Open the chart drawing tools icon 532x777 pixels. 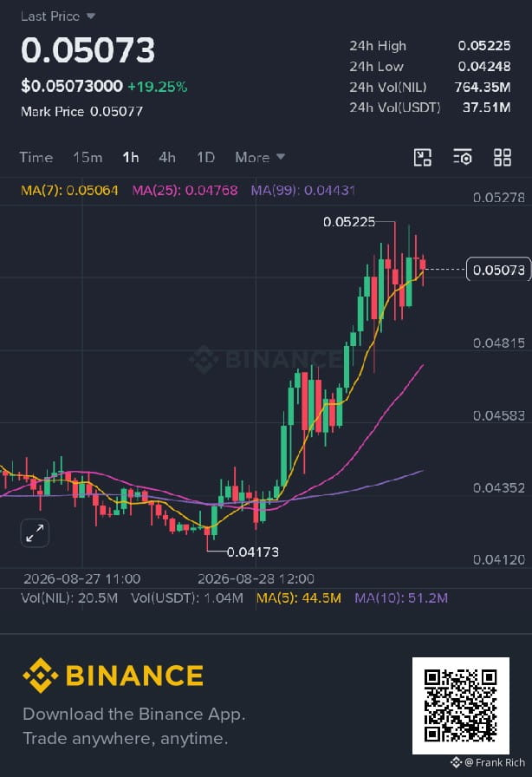tap(423, 157)
